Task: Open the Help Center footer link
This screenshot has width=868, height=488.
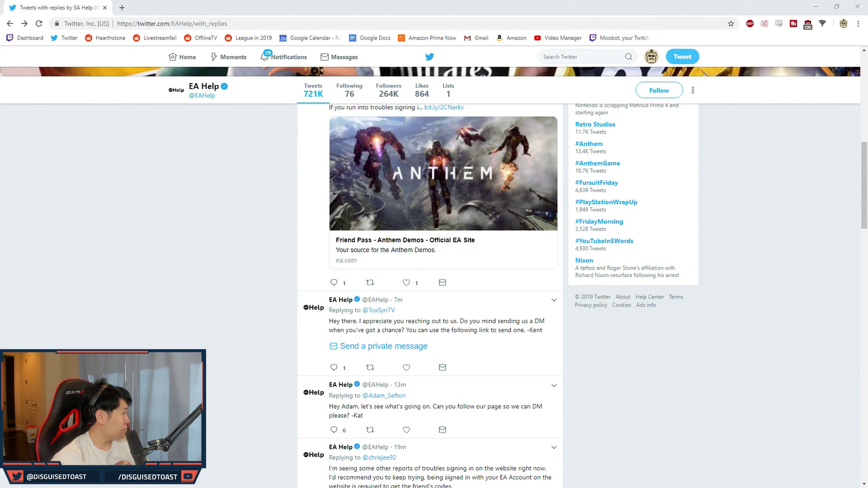Action: (x=649, y=297)
